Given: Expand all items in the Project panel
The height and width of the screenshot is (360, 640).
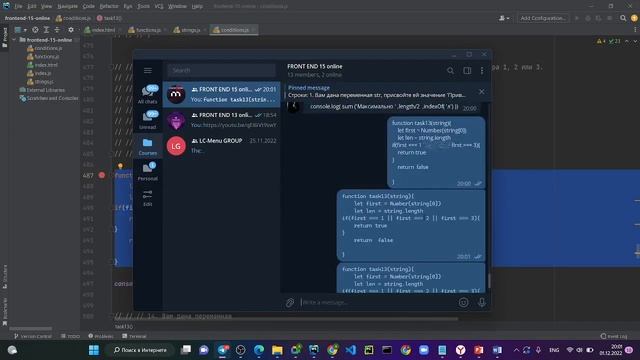Looking at the screenshot, I should (46, 30).
